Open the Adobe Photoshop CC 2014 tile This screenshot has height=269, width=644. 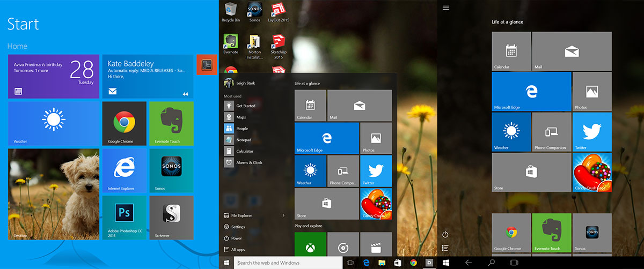(124, 217)
